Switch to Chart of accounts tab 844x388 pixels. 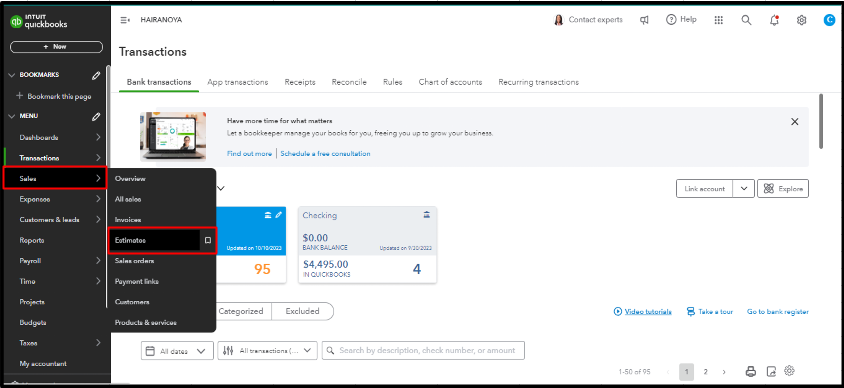(450, 82)
